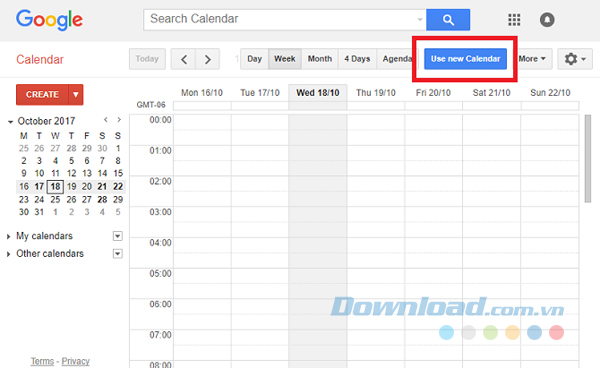Switch to Day view
The width and height of the screenshot is (600, 368).
click(x=254, y=59)
